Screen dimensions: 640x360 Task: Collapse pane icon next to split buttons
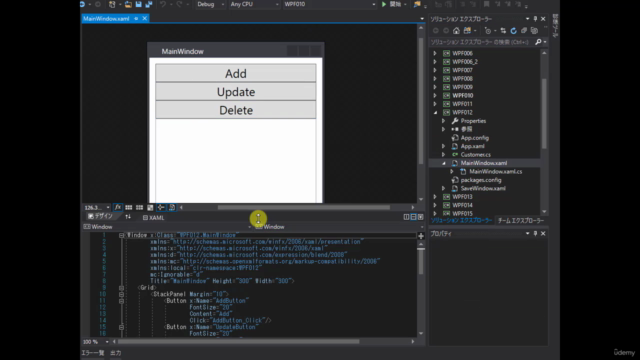pos(420,217)
